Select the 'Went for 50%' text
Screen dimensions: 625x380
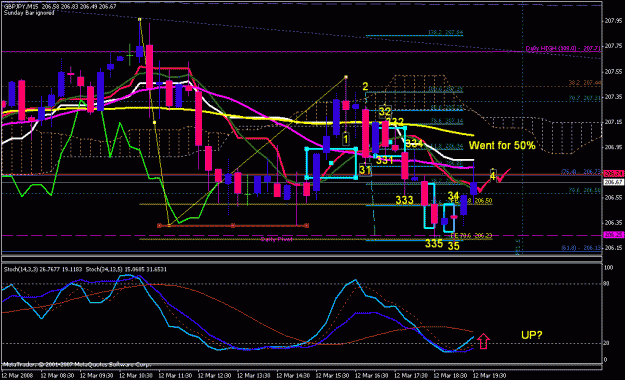(502, 145)
